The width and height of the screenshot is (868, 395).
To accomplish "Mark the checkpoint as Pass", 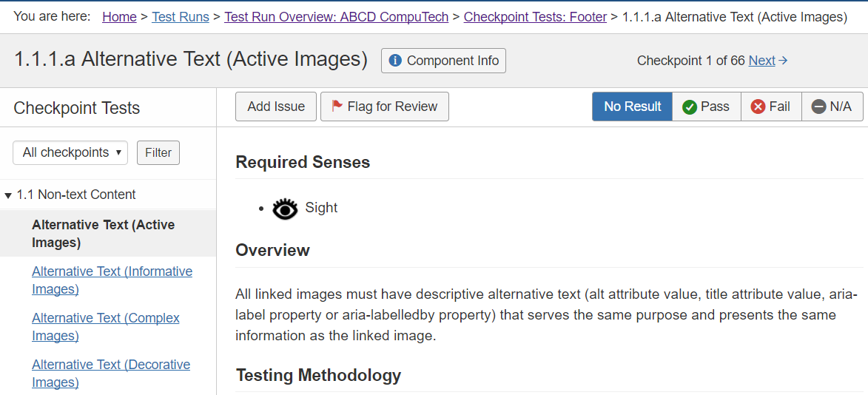I will pos(706,107).
